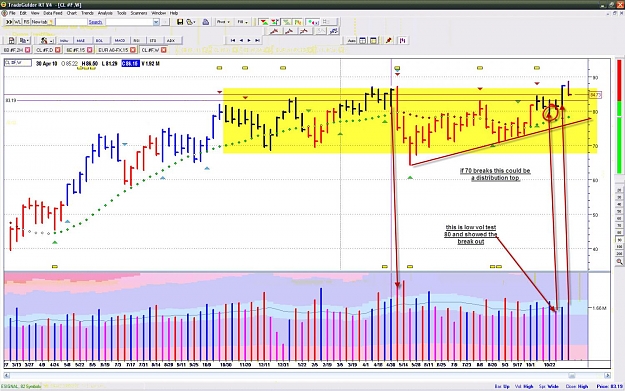The width and height of the screenshot is (625, 391).
Task: Click the third red zigzag line icon
Action: pyautogui.click(x=304, y=31)
